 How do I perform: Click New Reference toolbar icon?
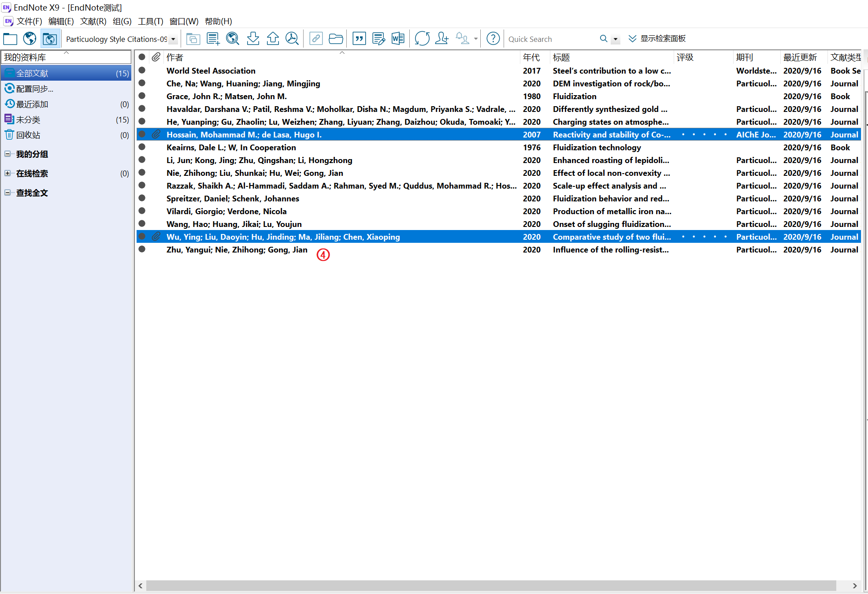click(213, 39)
